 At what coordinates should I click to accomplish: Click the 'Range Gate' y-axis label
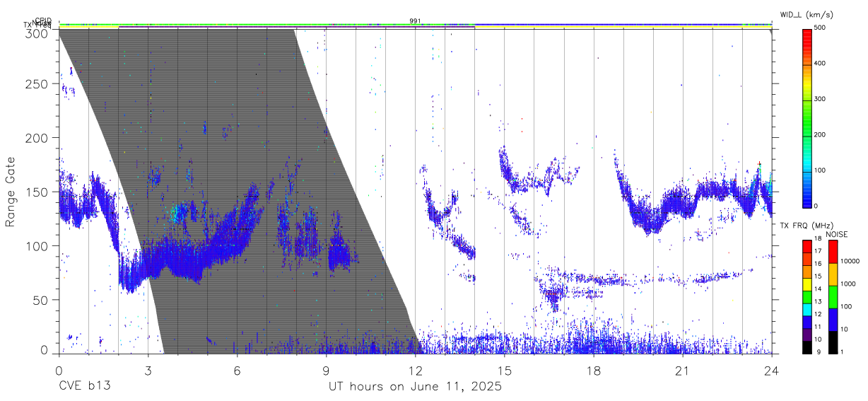[x=11, y=191]
